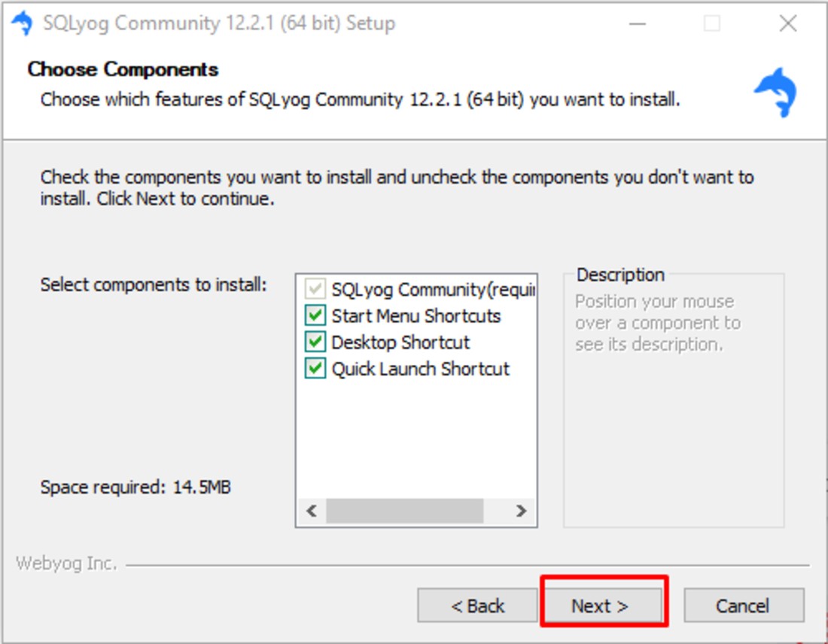Click the 'Webyog Inc.' branding text
The image size is (828, 644).
(x=66, y=563)
